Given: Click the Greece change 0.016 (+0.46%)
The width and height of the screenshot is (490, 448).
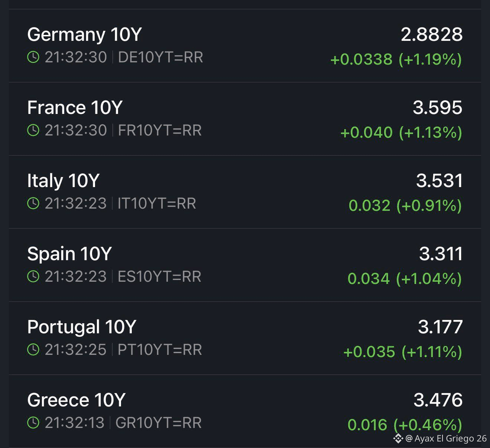Looking at the screenshot, I should tap(405, 425).
